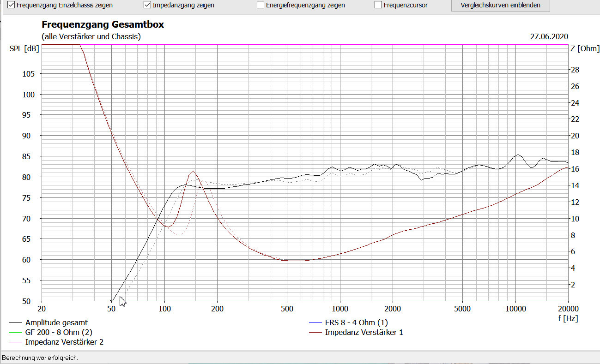Viewport: 600px width, 364px height.
Task: Turn on the 'Frequenzcursor' checkbox
Action: (378, 5)
